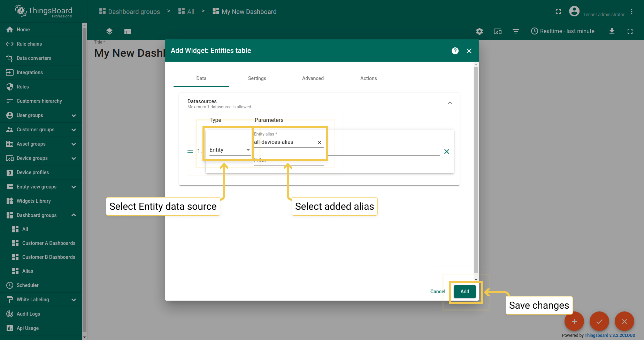Expand User groups menu
Image resolution: width=644 pixels, height=340 pixels.
[x=41, y=115]
